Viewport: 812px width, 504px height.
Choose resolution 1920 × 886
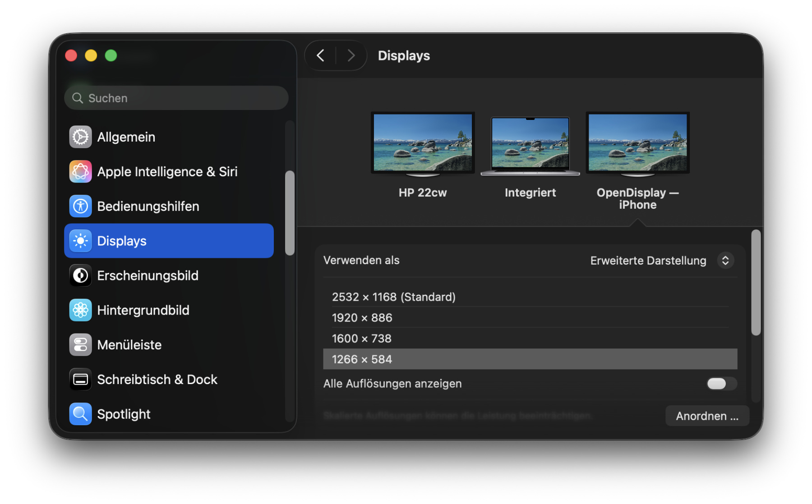530,318
